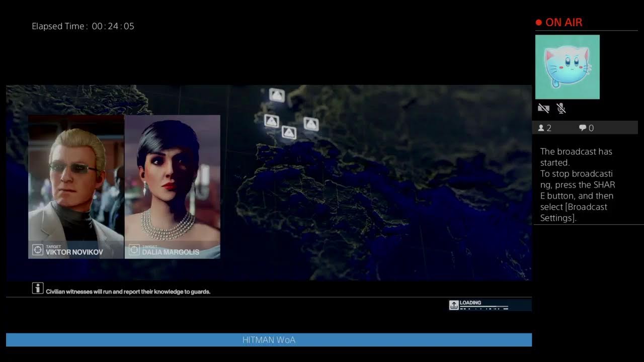Click the Viktor Novikov target portrait
Viewport: 644px width, 362px height.
click(x=76, y=187)
